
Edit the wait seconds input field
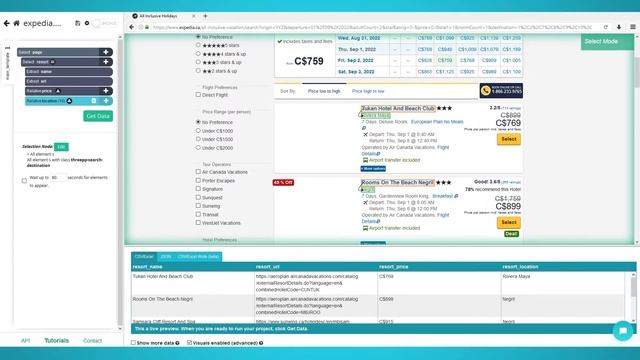pyautogui.click(x=58, y=178)
